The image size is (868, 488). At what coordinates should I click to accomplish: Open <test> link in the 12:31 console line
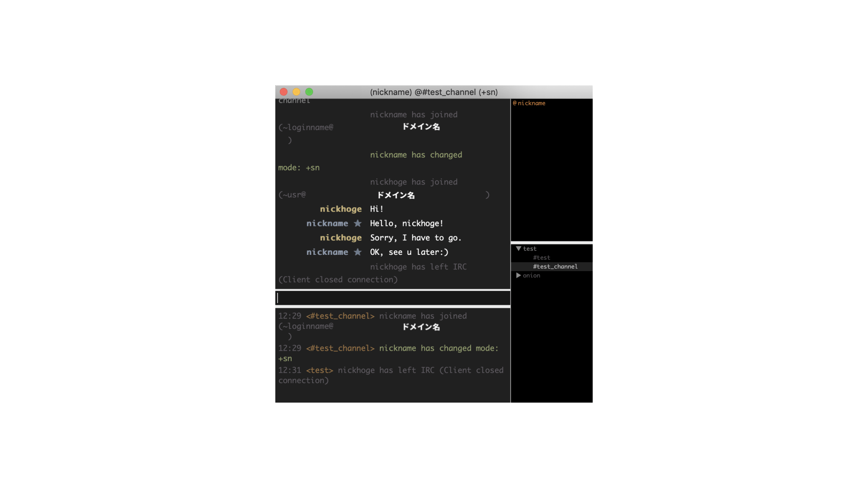tap(319, 370)
